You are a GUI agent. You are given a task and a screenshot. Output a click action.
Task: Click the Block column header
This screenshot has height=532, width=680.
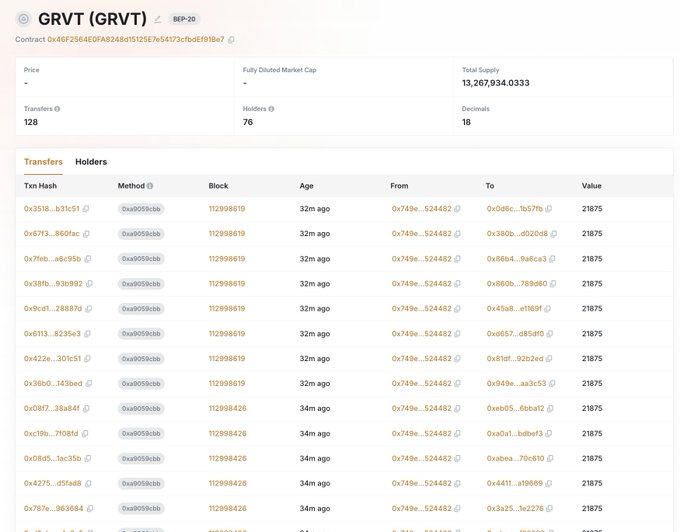218,186
